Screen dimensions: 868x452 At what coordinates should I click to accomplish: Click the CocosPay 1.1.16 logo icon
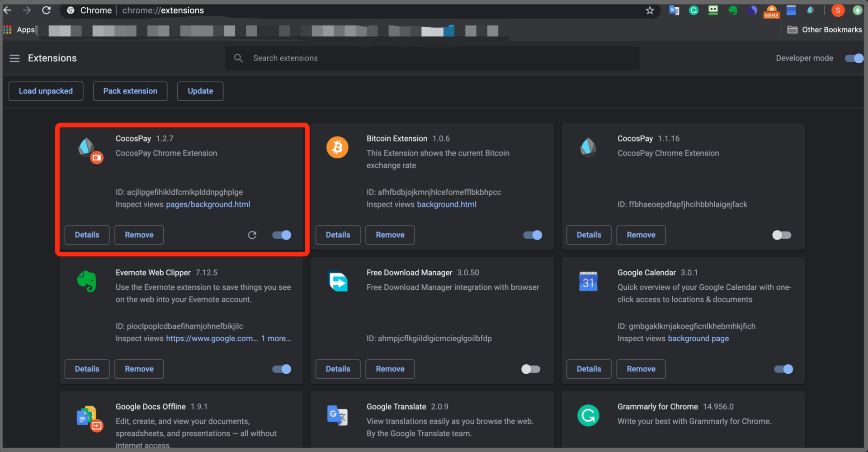pyautogui.click(x=588, y=147)
